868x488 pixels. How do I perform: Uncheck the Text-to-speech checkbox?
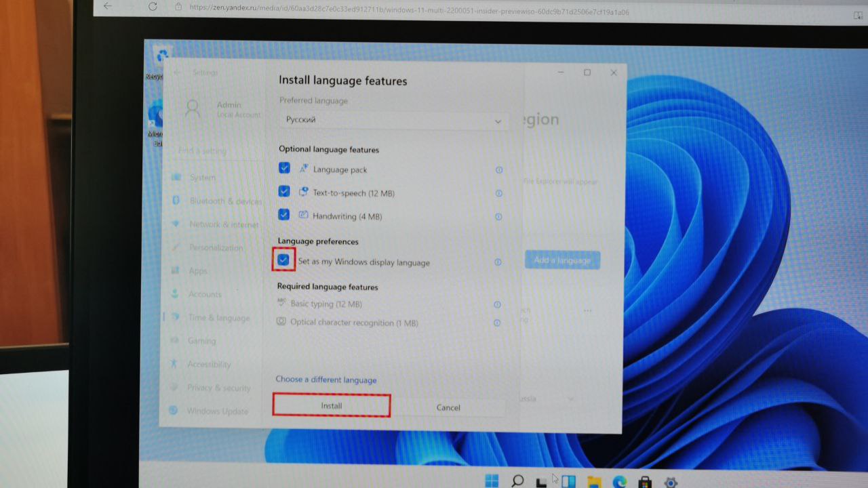tap(284, 191)
